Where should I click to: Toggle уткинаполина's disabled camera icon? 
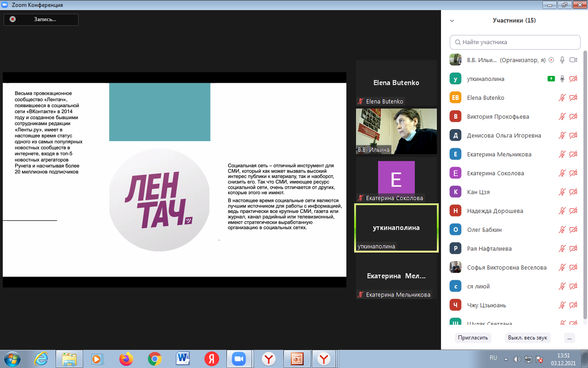pos(573,79)
